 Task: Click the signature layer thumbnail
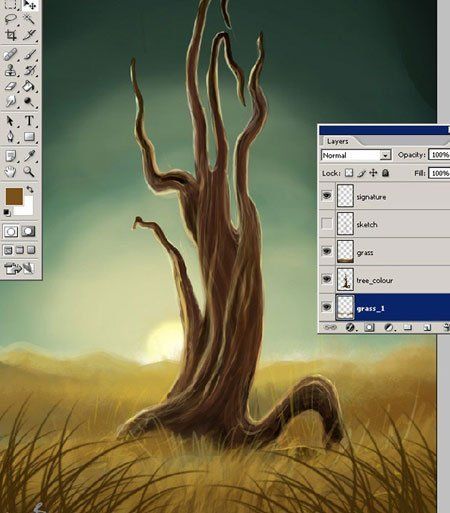tap(345, 196)
